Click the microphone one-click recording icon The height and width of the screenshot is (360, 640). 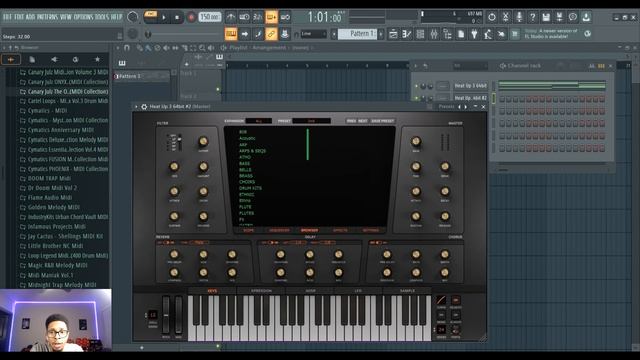pos(519,17)
